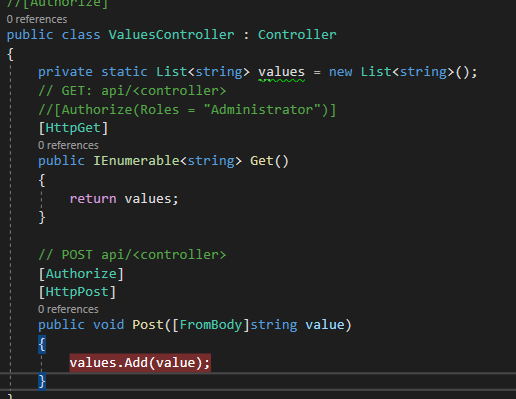The height and width of the screenshot is (399, 516).
Task: Select the highlighted values.Add(value) breakpoint line
Action: pos(140,362)
